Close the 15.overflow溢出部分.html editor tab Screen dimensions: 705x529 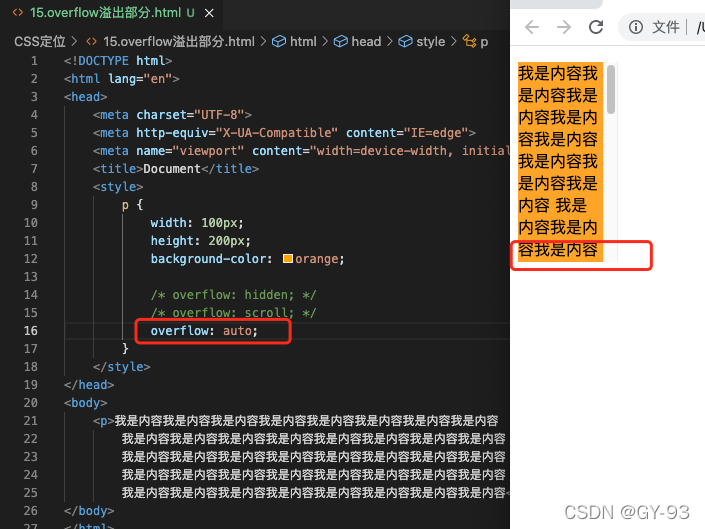click(209, 13)
